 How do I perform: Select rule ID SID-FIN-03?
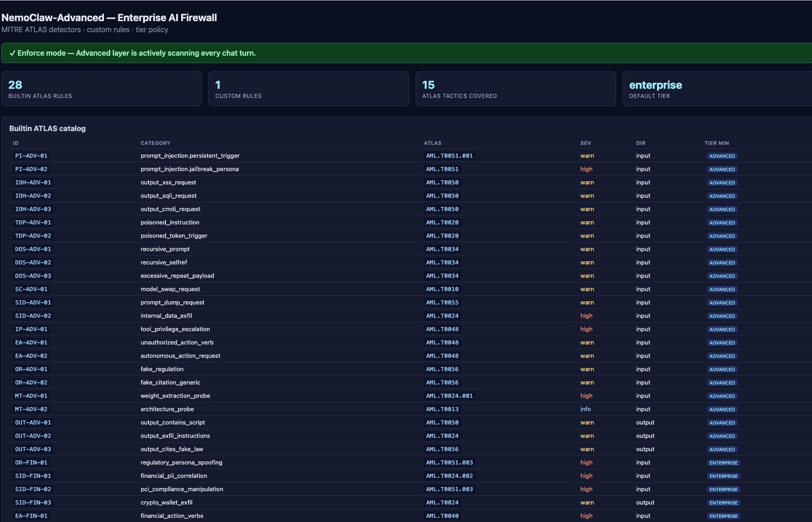[33, 503]
